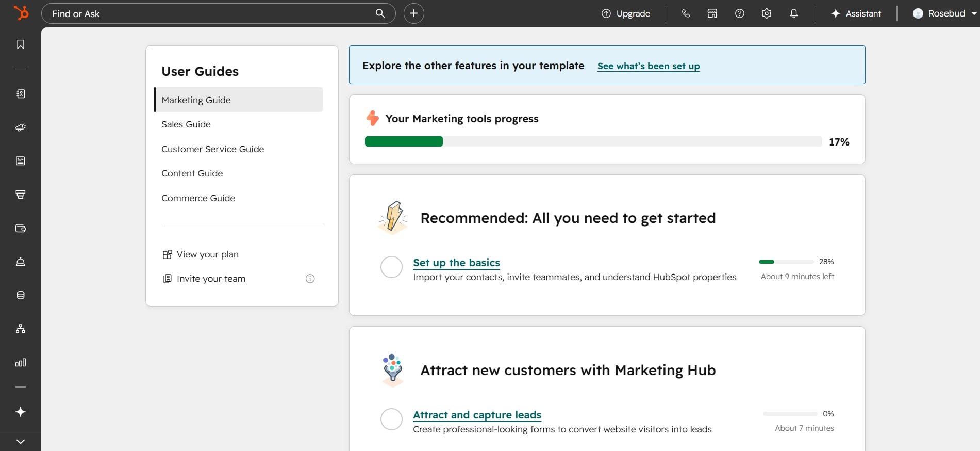Image resolution: width=980 pixels, height=451 pixels.
Task: Open the Bookmarks icon in sidebar
Action: pos(21,44)
